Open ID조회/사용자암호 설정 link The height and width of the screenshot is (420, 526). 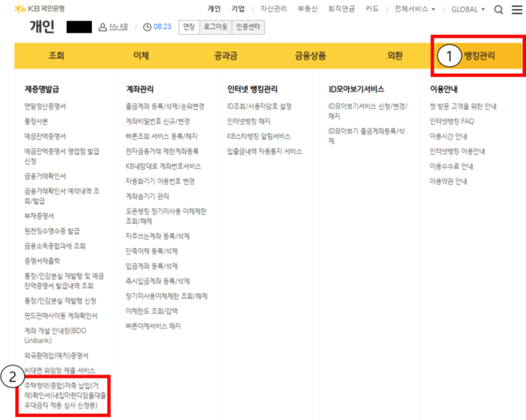point(259,106)
